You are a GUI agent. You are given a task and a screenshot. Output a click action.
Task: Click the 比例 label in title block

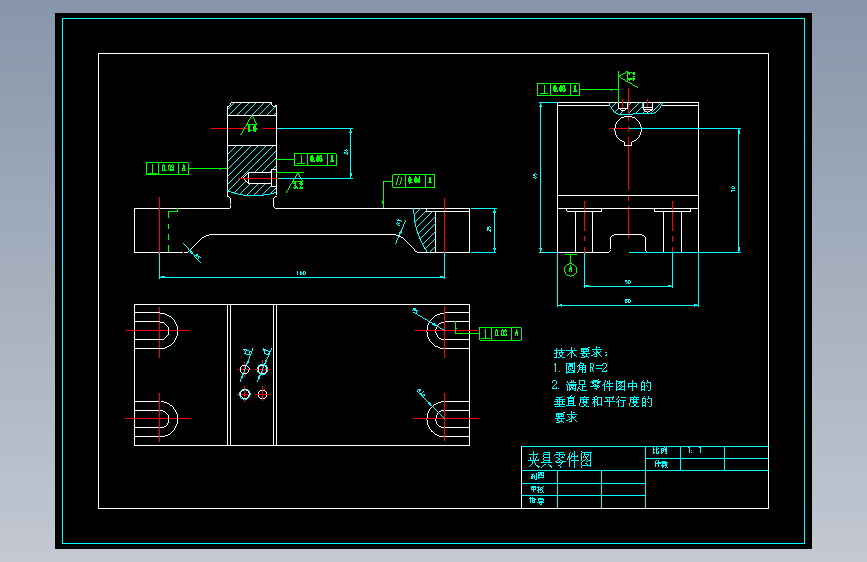[660, 451]
